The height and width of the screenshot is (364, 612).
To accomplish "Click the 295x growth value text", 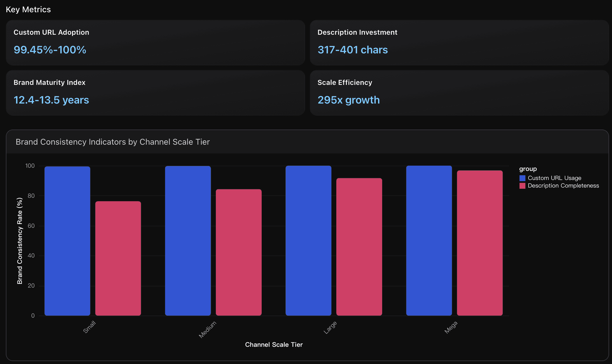I will pyautogui.click(x=349, y=100).
